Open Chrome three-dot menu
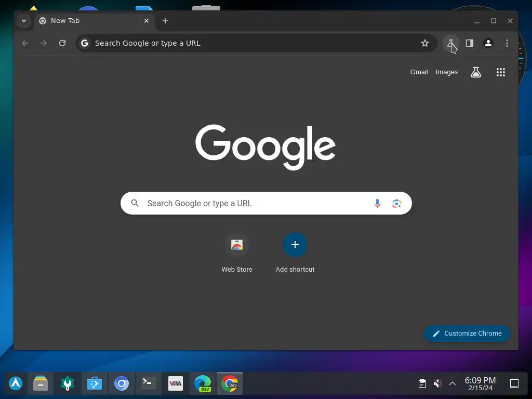 point(507,43)
